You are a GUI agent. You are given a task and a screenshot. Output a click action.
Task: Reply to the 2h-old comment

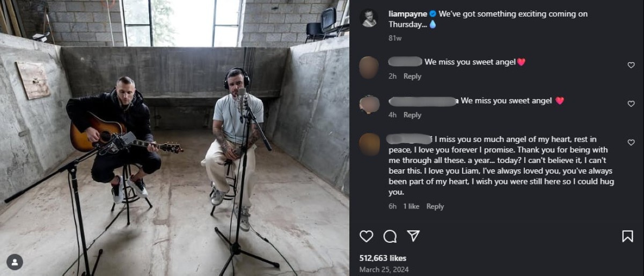tap(412, 76)
